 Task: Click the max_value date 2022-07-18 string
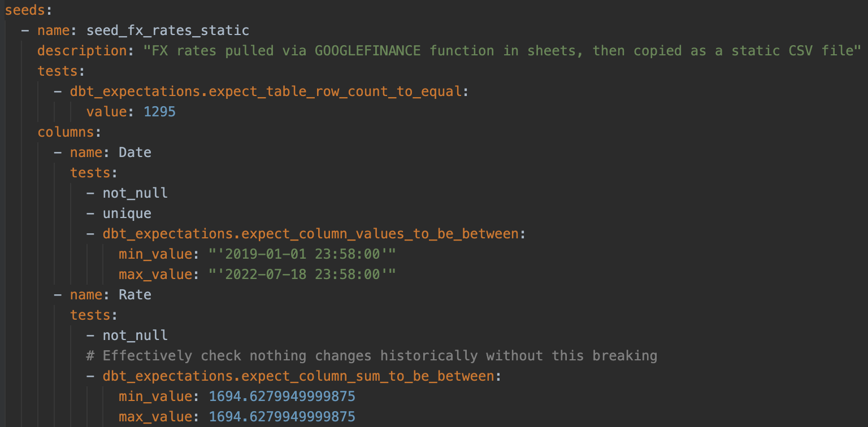(x=302, y=274)
